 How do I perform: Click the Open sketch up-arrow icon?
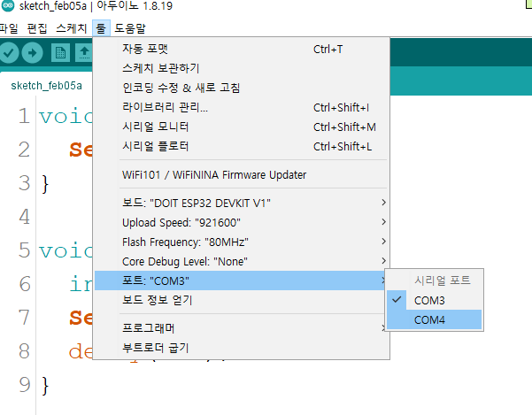pos(84,53)
